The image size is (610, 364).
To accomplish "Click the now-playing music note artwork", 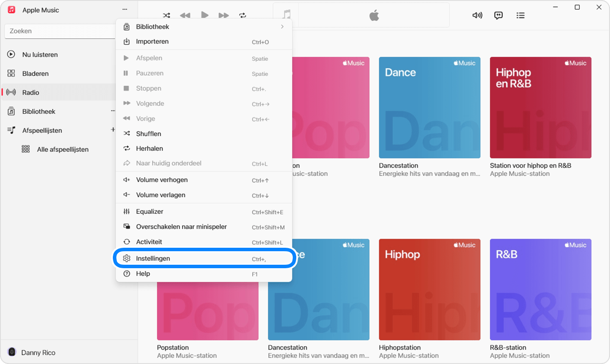I will 286,15.
